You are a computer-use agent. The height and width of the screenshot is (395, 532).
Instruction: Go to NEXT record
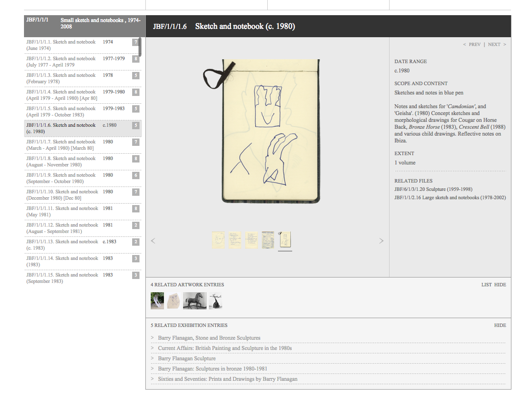pyautogui.click(x=497, y=45)
